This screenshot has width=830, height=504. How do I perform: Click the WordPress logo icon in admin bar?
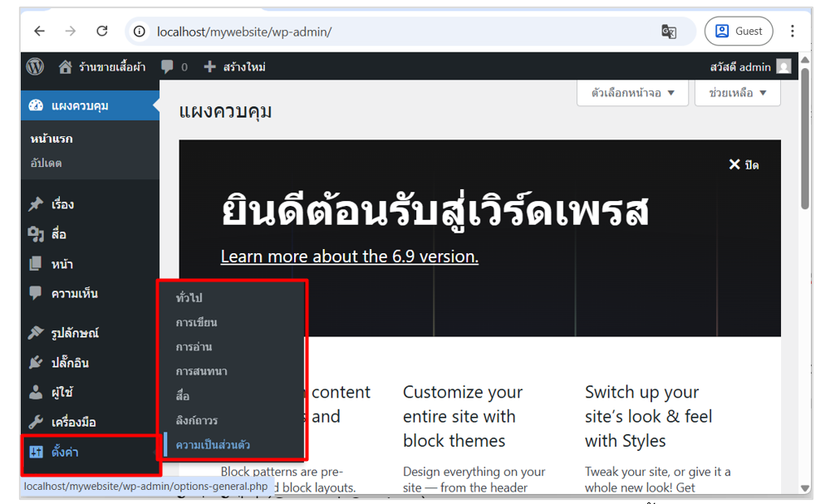[x=35, y=67]
